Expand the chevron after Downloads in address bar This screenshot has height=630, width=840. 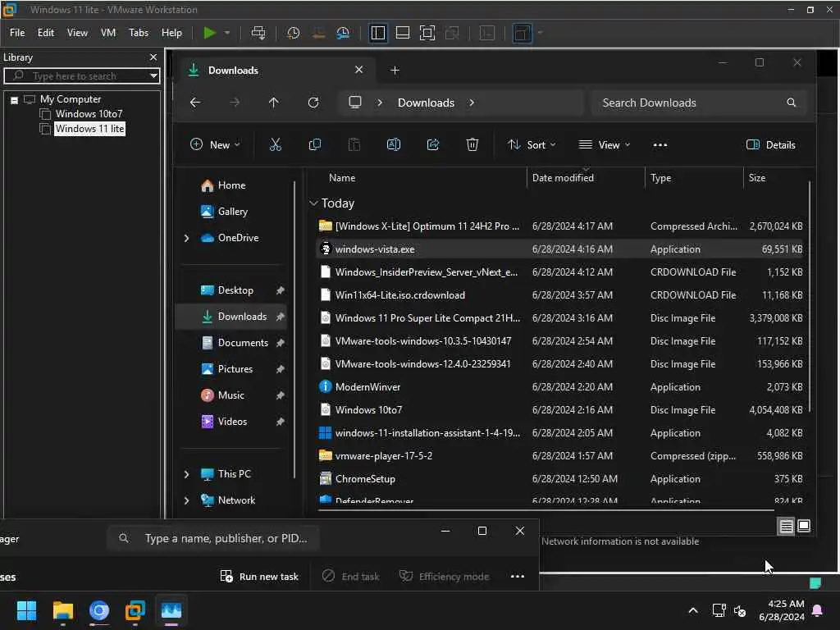[472, 103]
